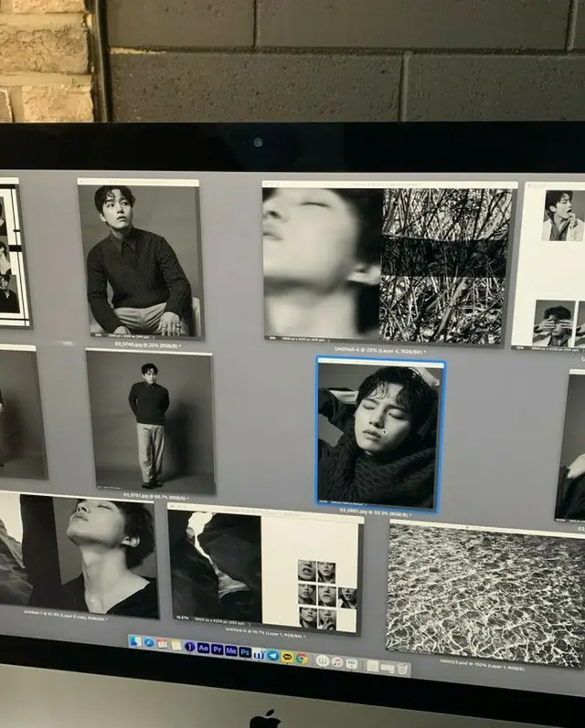Select the Untitled-1 neck profile collage window

pyautogui.click(x=78, y=554)
